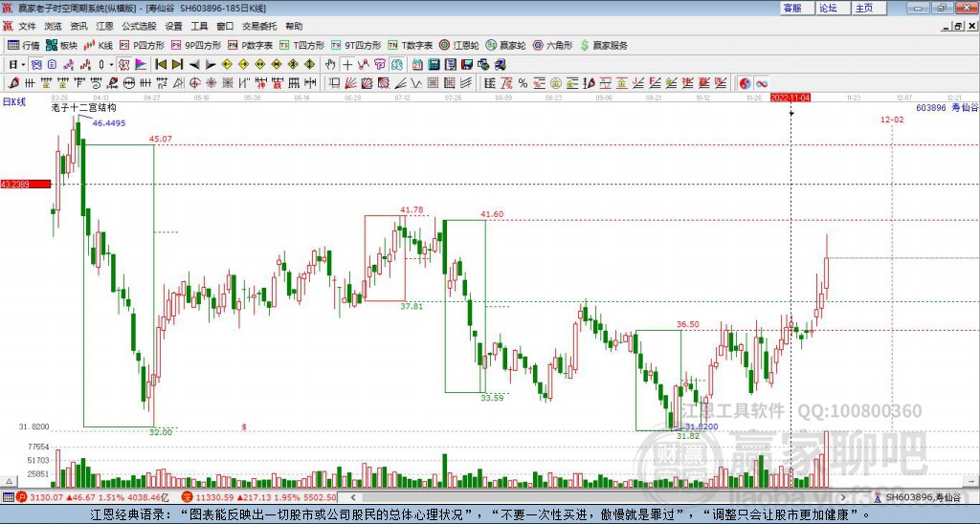Click the red-blue yin-yang icon

click(746, 83)
